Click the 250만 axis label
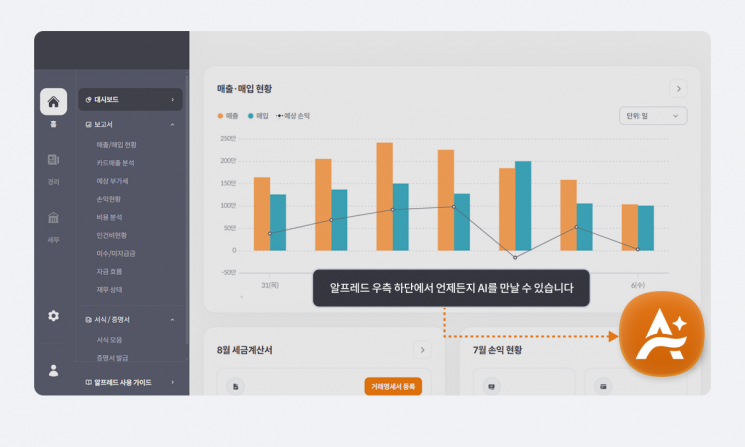 point(228,139)
